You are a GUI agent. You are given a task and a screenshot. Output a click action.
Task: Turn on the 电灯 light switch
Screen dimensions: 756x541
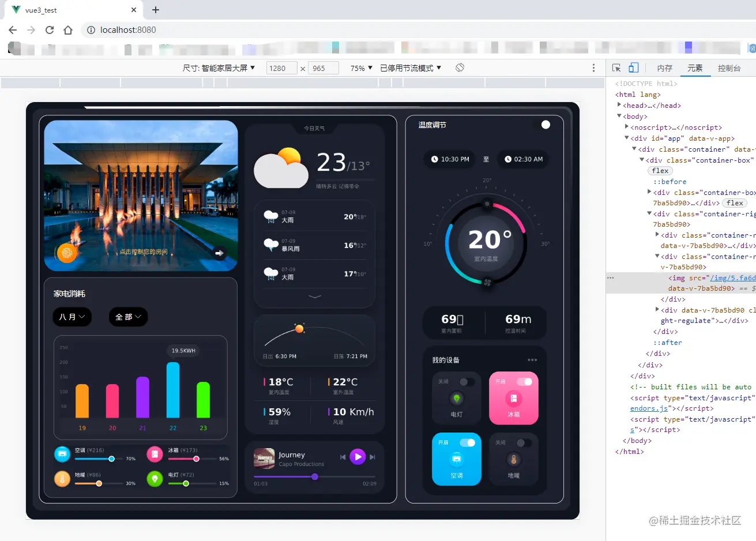pyautogui.click(x=467, y=382)
